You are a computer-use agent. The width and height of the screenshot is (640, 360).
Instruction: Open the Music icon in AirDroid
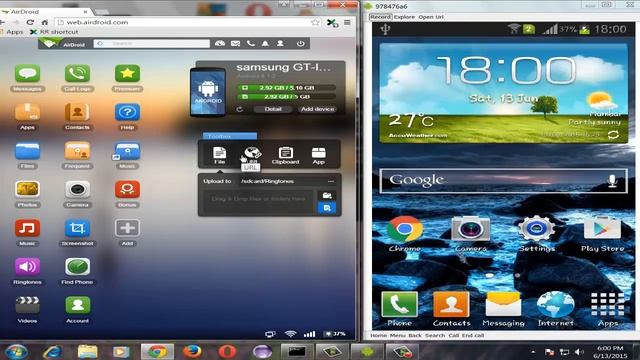[27, 228]
